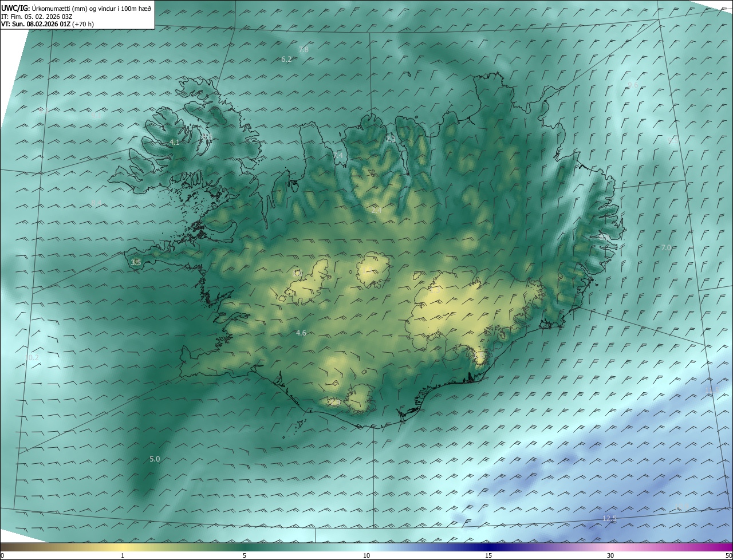Click the 3.5 value on the western peninsula
This screenshot has width=733, height=560.
136,262
